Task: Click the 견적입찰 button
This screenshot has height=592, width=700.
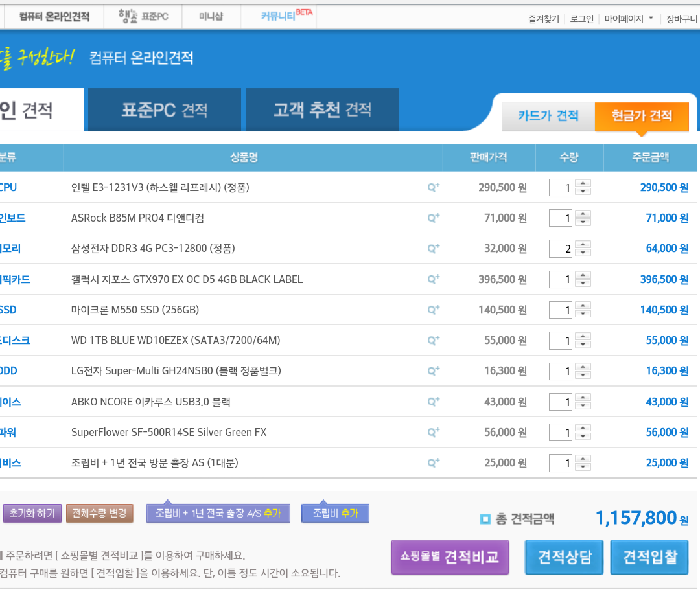Action: 649,557
